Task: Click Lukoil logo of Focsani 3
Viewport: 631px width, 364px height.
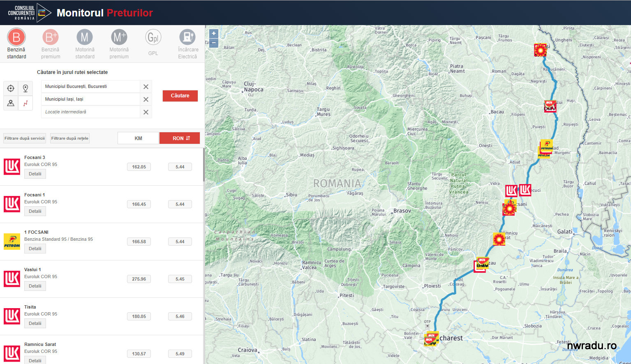Action: pos(12,167)
